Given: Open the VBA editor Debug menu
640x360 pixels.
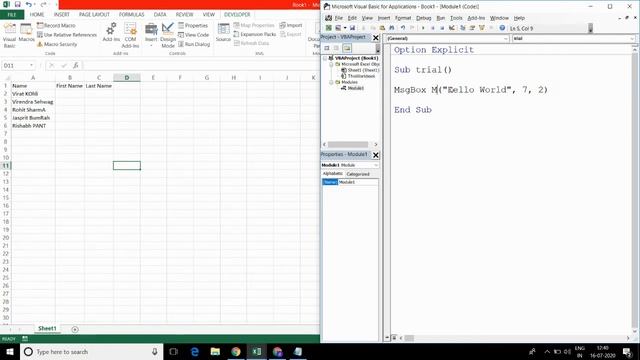Looking at the screenshot, I should point(424,18).
